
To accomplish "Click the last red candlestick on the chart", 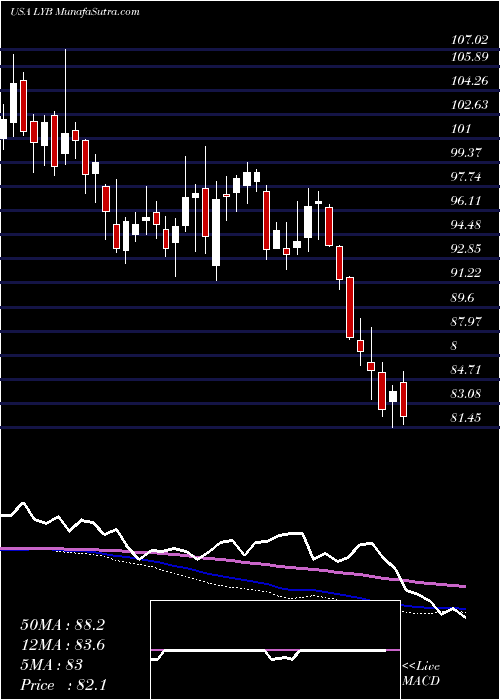I will 404,399.
